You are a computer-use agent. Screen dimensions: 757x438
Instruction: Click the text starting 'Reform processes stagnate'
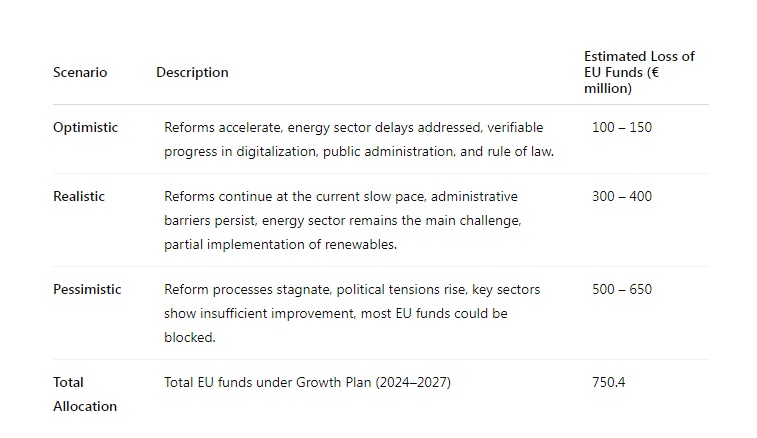(x=352, y=289)
